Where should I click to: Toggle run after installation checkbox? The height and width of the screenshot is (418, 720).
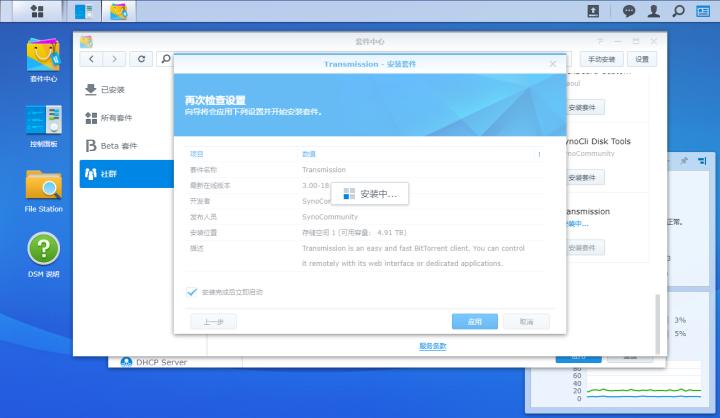[x=192, y=292]
